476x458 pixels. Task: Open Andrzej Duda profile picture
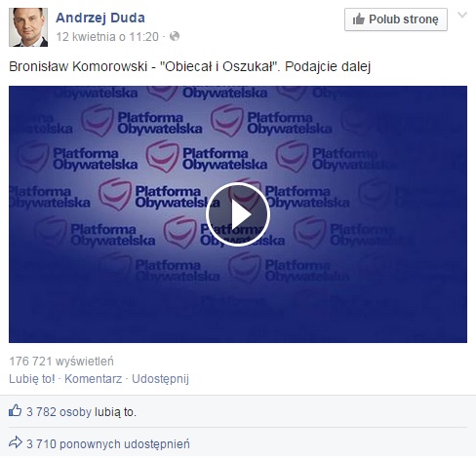tap(28, 27)
